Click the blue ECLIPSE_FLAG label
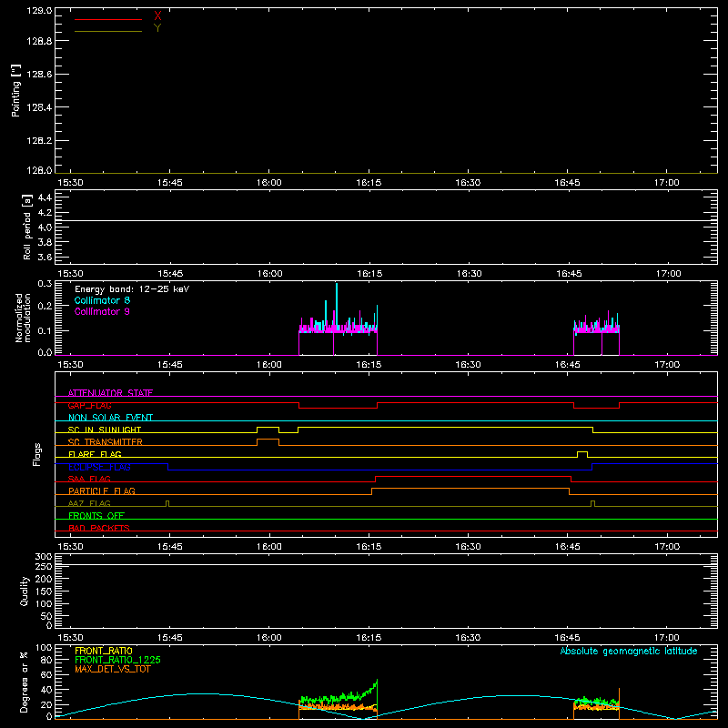This screenshot has width=728, height=728. point(99,467)
